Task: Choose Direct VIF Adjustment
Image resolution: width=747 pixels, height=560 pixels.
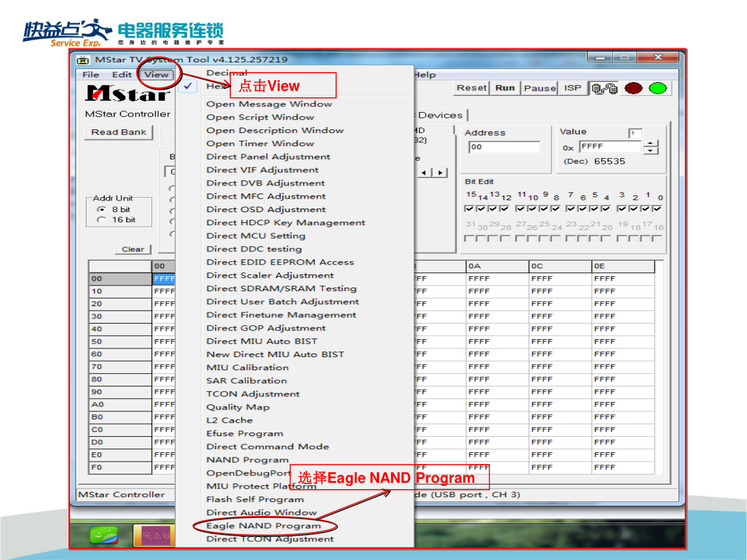Action: (263, 169)
